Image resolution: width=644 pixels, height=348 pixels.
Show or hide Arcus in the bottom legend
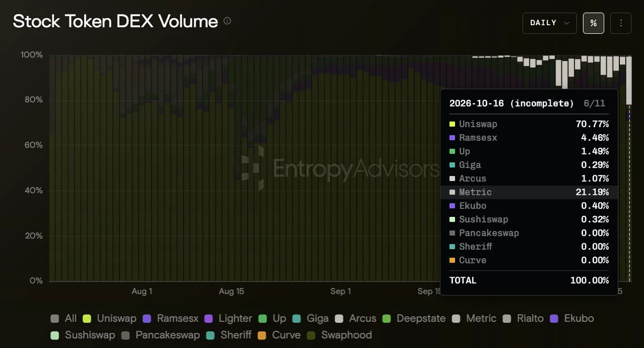355,318
